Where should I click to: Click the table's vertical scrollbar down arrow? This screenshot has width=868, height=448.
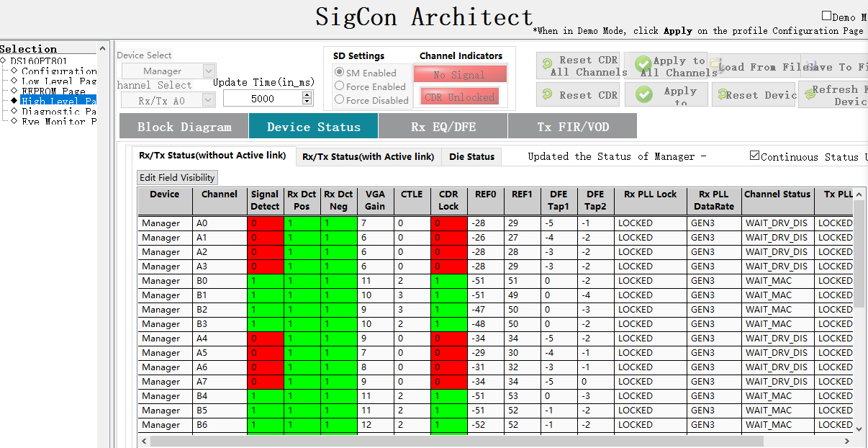point(859,429)
